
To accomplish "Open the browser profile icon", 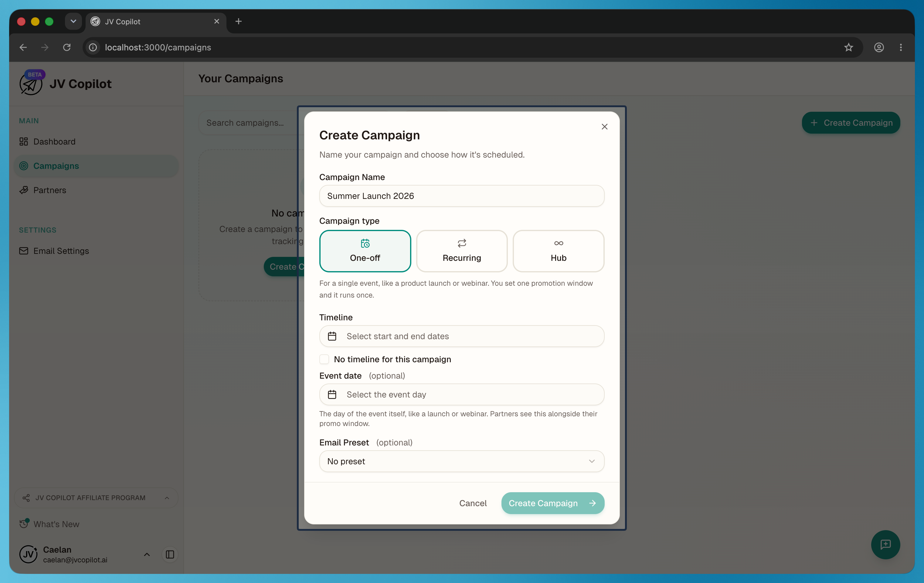I will (879, 47).
